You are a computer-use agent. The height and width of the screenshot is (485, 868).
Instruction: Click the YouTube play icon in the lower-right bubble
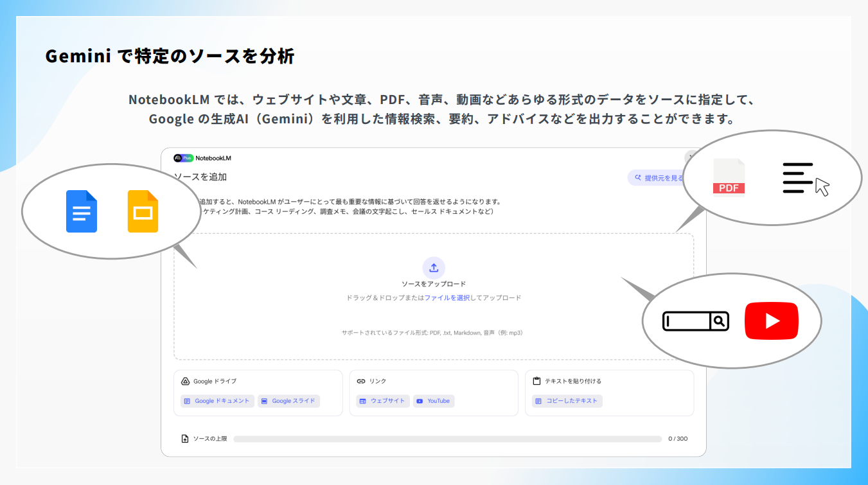point(771,320)
